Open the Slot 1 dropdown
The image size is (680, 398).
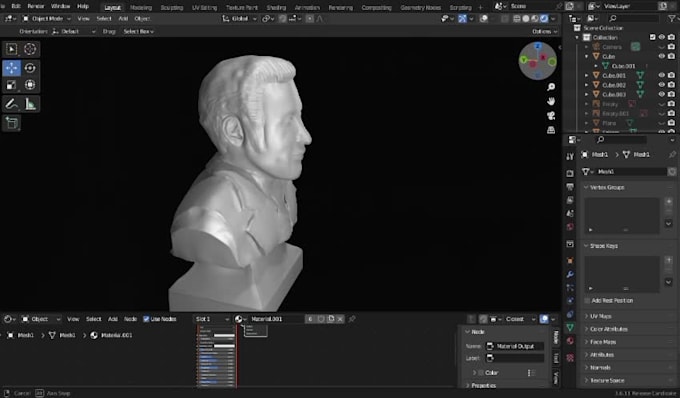(x=212, y=319)
